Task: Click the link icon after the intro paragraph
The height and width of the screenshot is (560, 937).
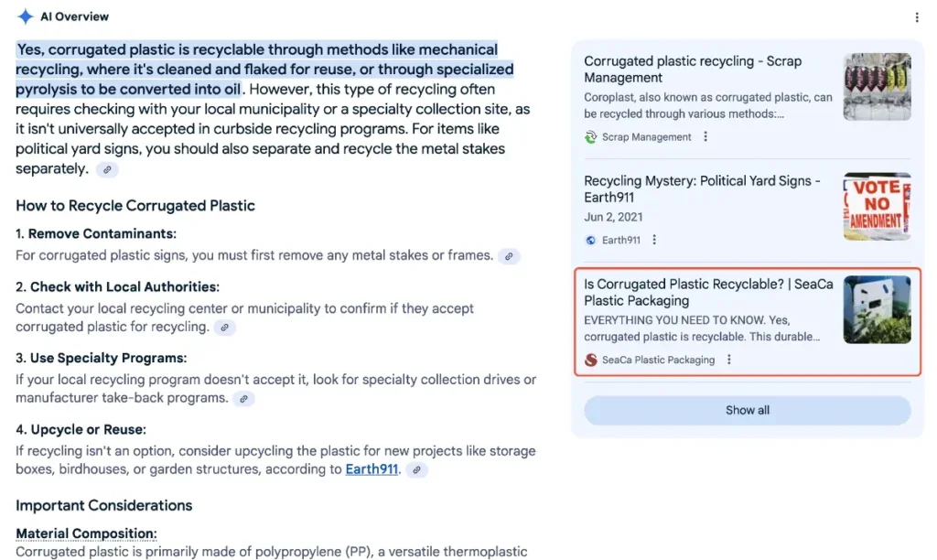Action: tap(107, 170)
